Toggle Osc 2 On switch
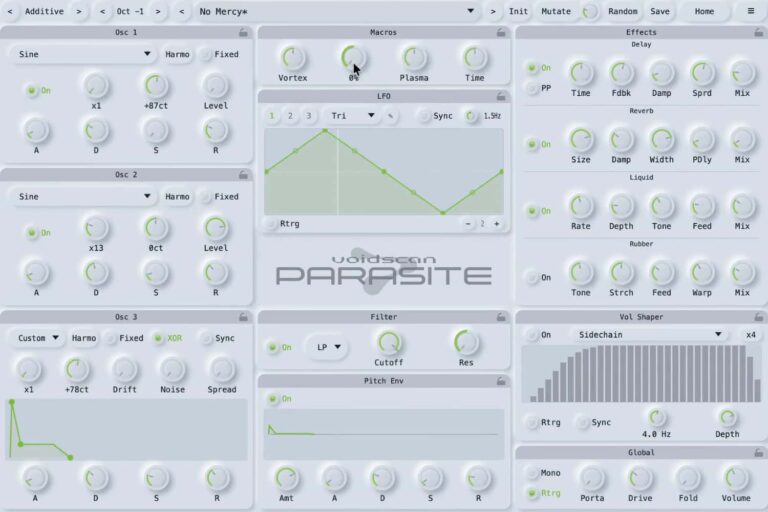This screenshot has height=512, width=768. click(38, 233)
